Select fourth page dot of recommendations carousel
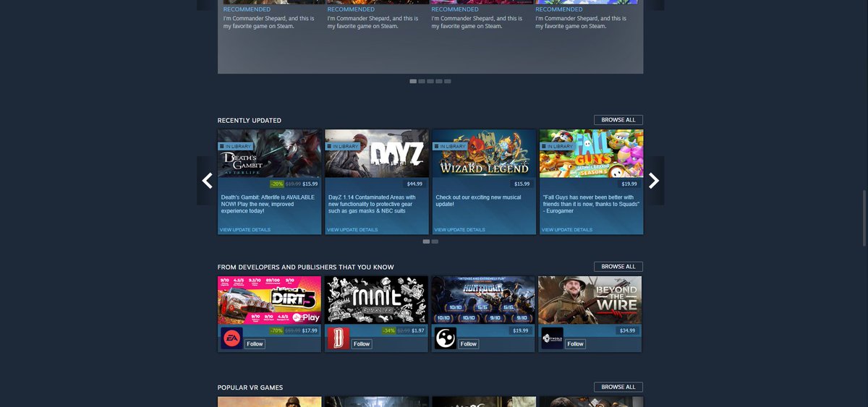Image resolution: width=868 pixels, height=407 pixels. point(439,82)
